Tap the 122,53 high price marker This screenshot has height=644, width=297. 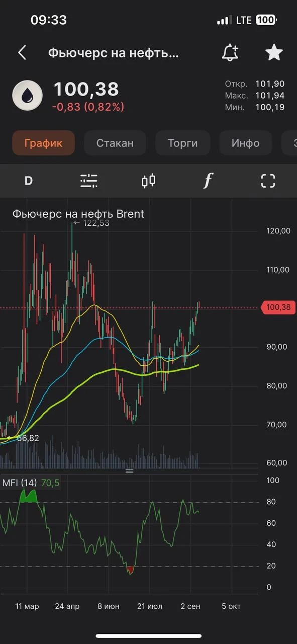click(x=91, y=223)
